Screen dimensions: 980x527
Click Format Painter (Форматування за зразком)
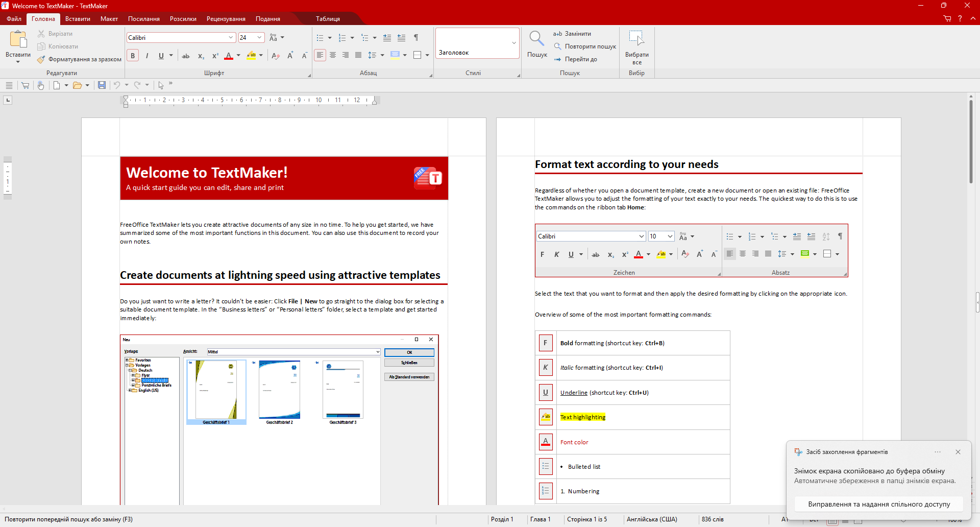(x=79, y=59)
